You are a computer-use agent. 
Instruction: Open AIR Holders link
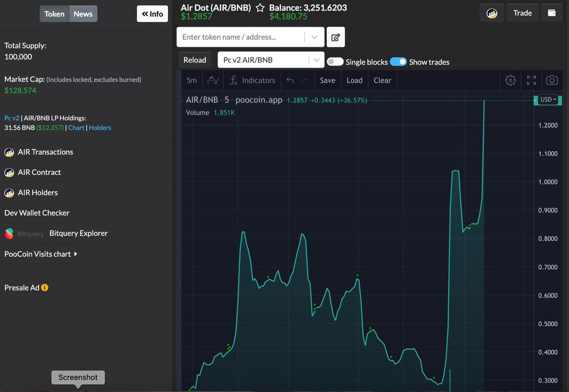[38, 193]
